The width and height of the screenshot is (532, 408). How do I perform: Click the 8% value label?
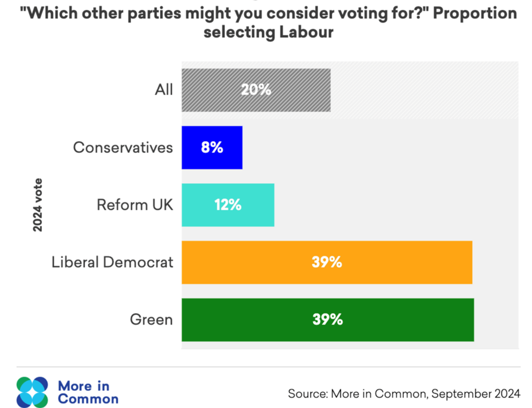212,147
